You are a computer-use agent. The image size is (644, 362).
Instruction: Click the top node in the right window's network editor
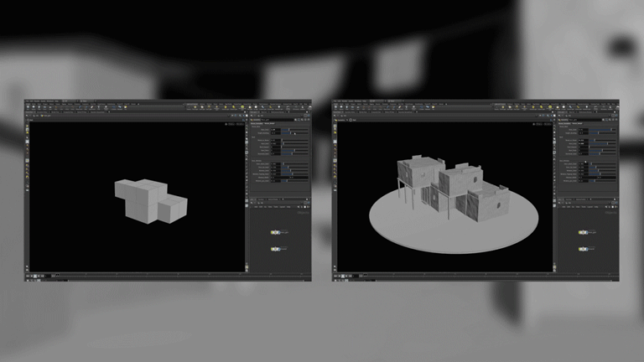click(x=582, y=233)
